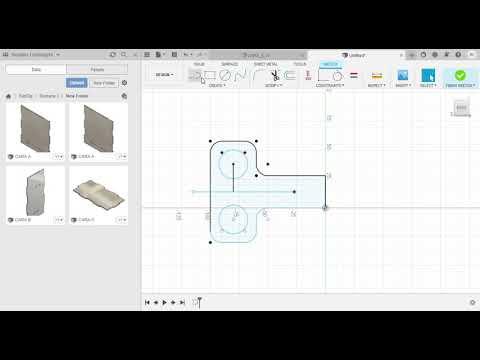Screen dimensions: 480x360
Task: Apply the Equal constraint
Action: coord(354,75)
